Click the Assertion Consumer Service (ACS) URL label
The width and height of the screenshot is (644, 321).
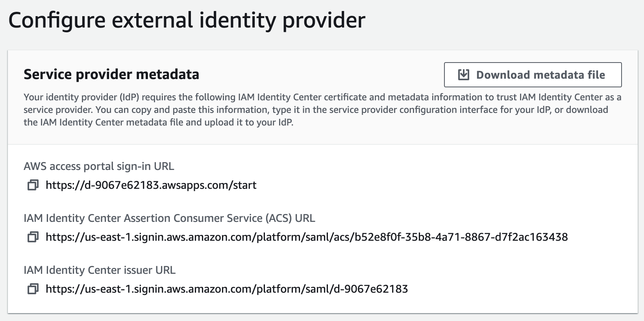[x=170, y=218]
